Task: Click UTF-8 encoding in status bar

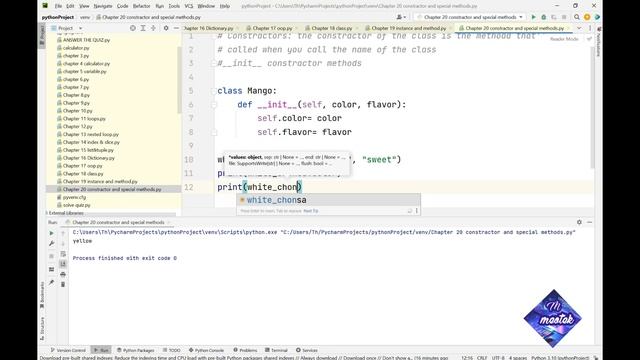Action: (498, 358)
